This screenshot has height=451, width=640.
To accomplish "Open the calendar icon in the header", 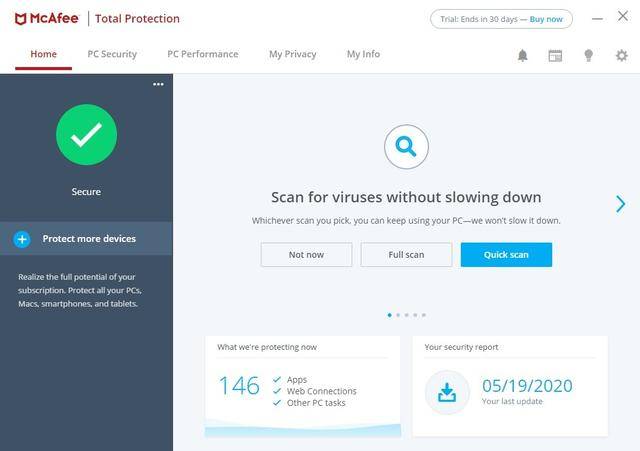I will click(x=555, y=56).
